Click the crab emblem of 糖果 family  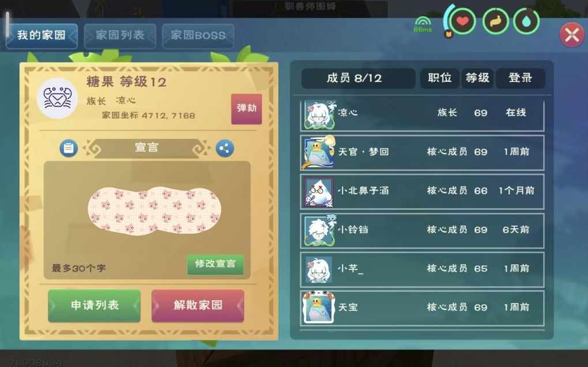[x=58, y=99]
